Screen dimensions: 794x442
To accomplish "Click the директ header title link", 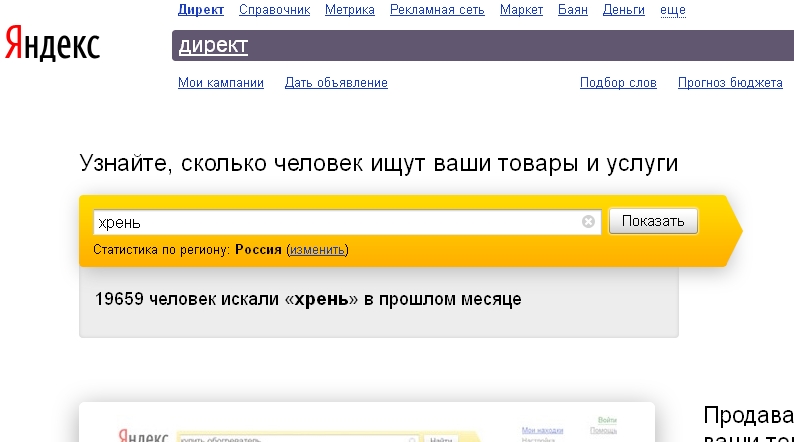I will point(213,46).
